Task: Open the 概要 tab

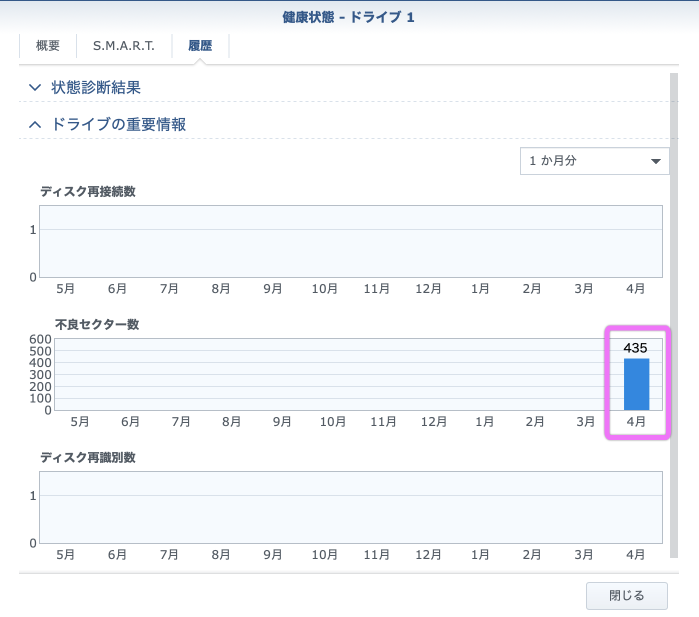Action: click(48, 46)
